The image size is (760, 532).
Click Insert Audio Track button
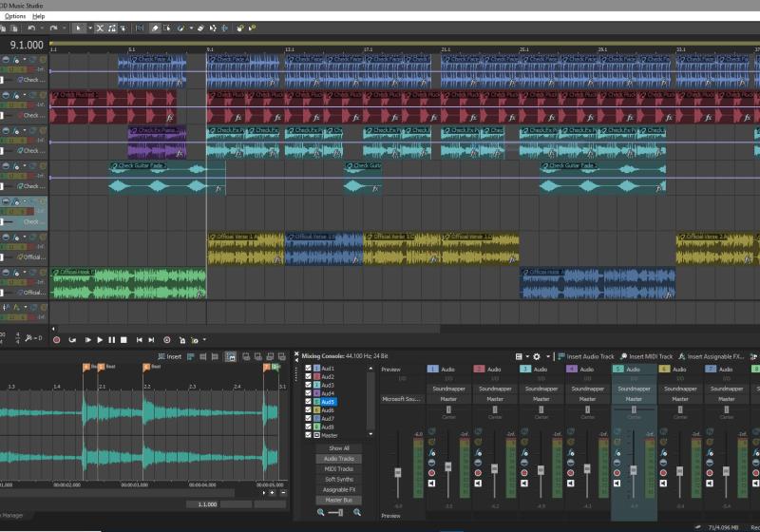click(585, 356)
